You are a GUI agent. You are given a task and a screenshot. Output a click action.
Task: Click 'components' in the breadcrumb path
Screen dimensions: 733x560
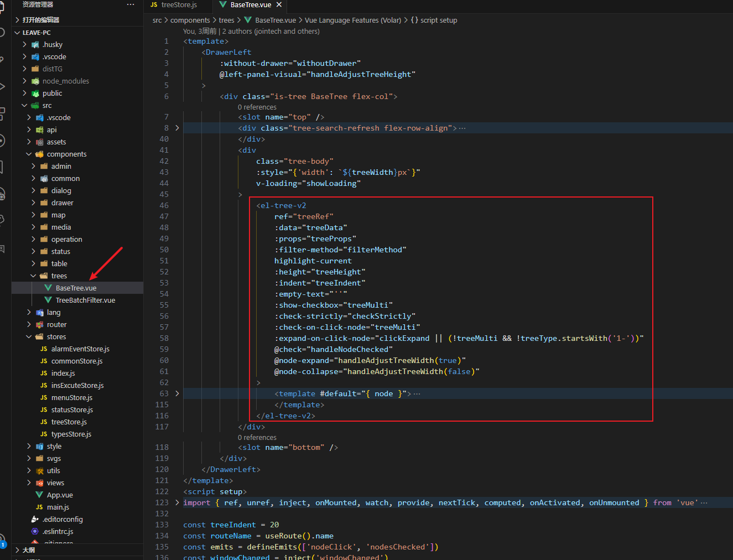190,20
